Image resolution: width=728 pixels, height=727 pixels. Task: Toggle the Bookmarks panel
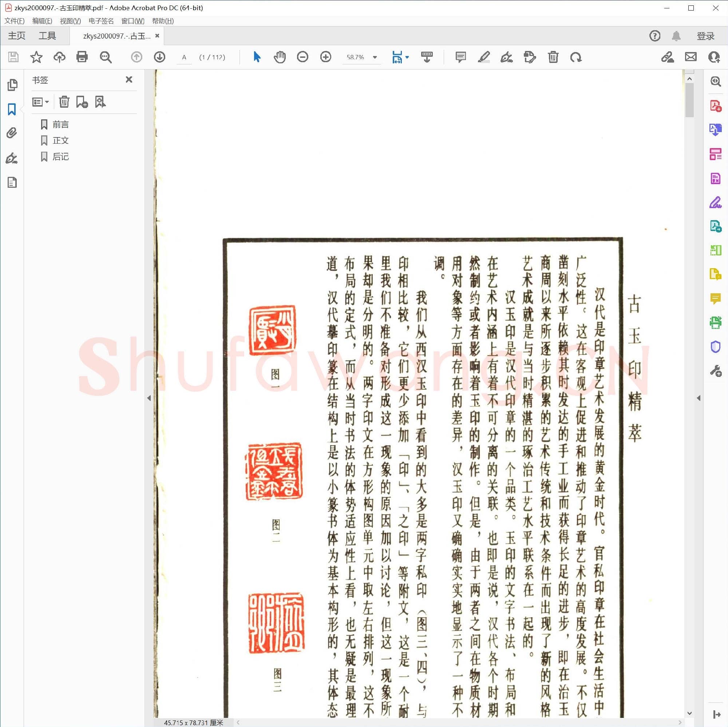pos(12,109)
